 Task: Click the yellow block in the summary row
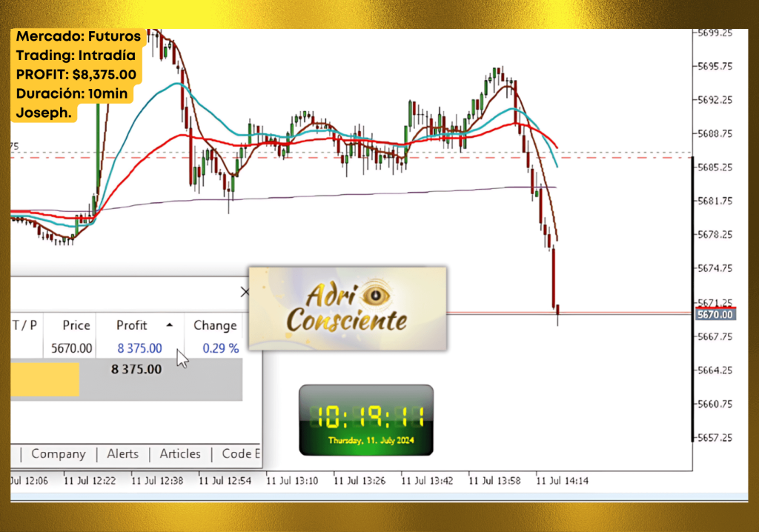pos(44,379)
